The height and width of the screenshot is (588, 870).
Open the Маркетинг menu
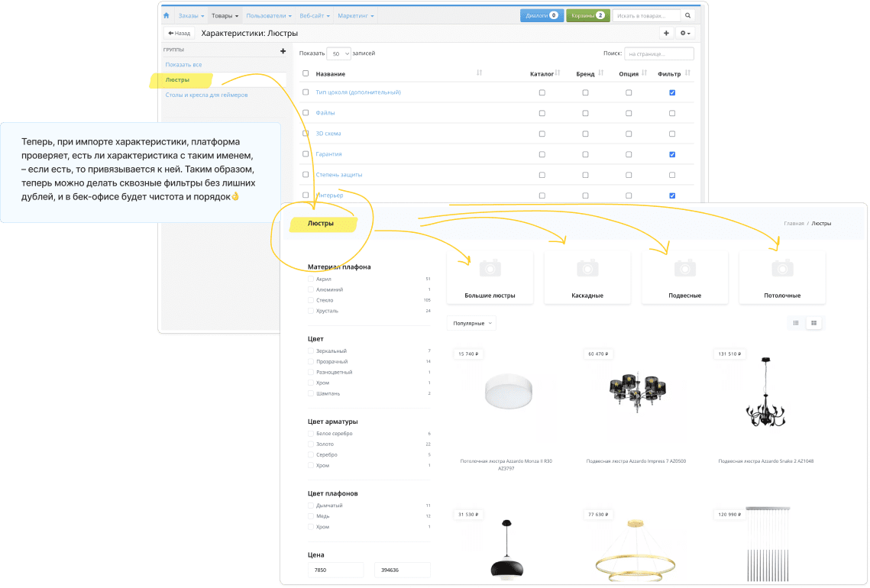(x=356, y=15)
